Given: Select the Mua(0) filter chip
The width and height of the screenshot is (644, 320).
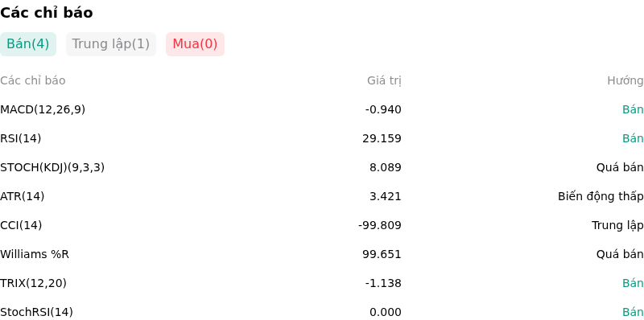Looking at the screenshot, I should [195, 44].
